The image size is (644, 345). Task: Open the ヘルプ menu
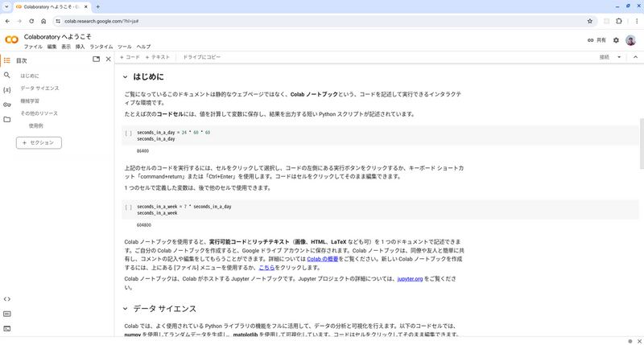click(x=143, y=47)
